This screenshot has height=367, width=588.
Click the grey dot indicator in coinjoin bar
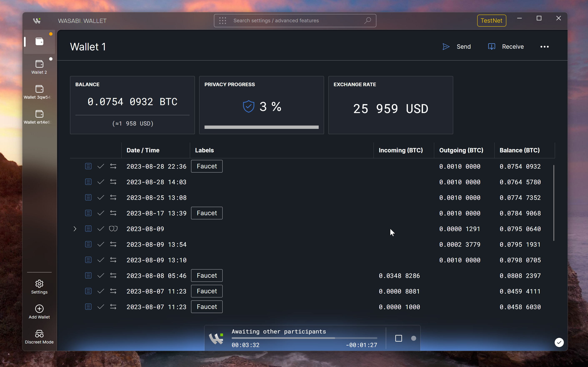pyautogui.click(x=413, y=338)
